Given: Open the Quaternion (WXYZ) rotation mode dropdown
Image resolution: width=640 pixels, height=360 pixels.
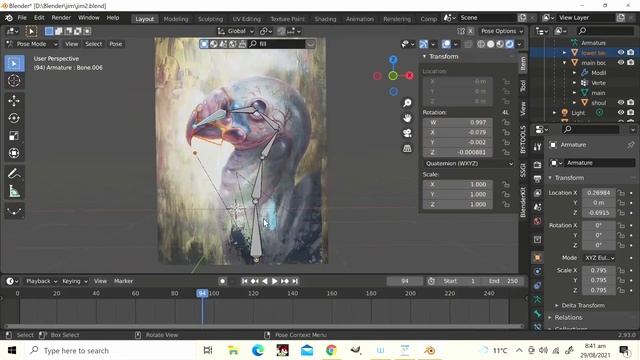Looking at the screenshot, I should coord(468,164).
